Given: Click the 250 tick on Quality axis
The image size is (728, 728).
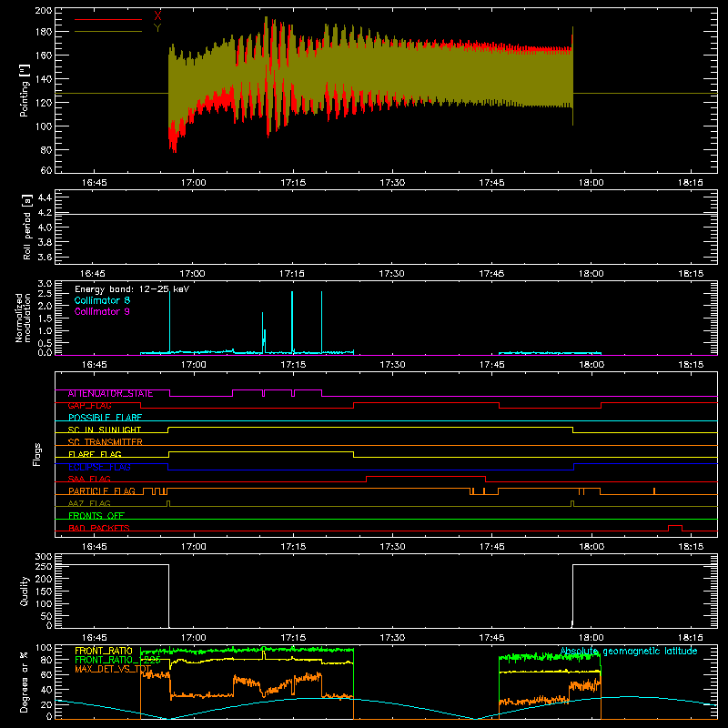Looking at the screenshot, I should (x=44, y=566).
